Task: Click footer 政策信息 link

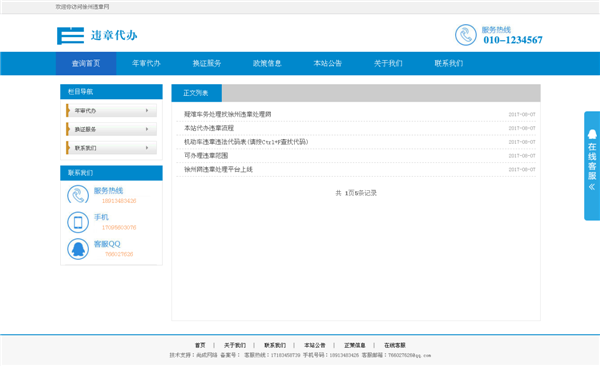Action: click(x=355, y=345)
